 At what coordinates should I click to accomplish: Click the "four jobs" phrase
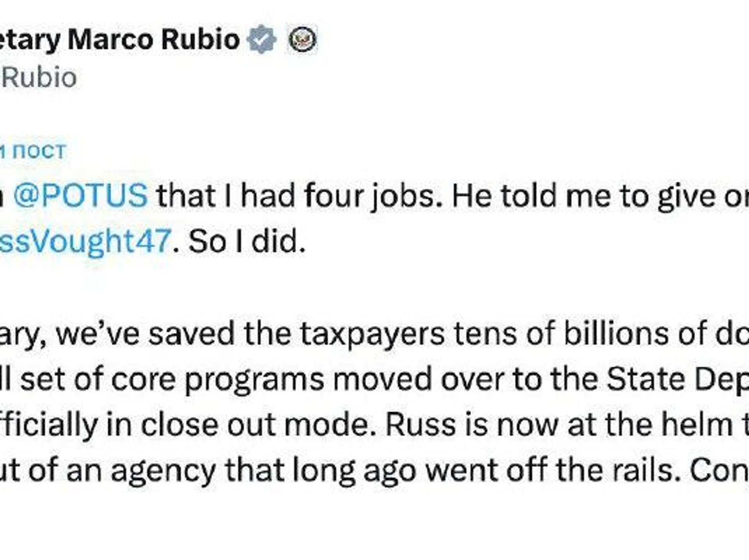[x=369, y=196]
